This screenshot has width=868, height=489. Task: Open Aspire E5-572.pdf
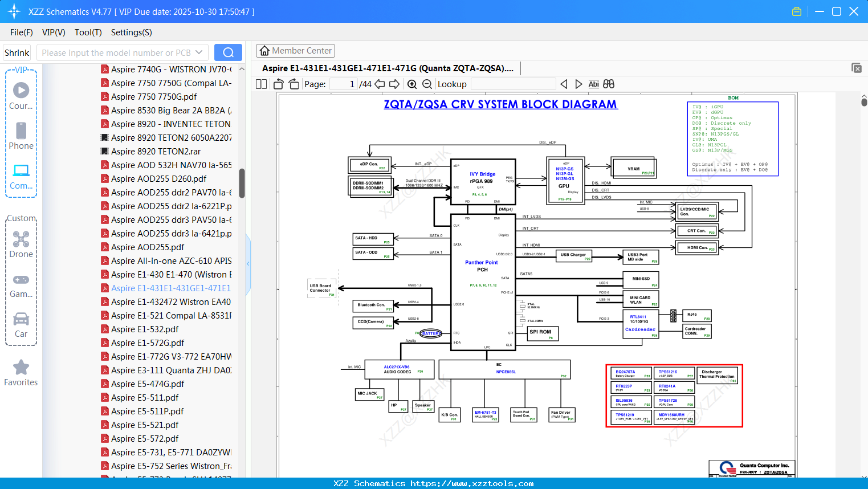[140, 438]
